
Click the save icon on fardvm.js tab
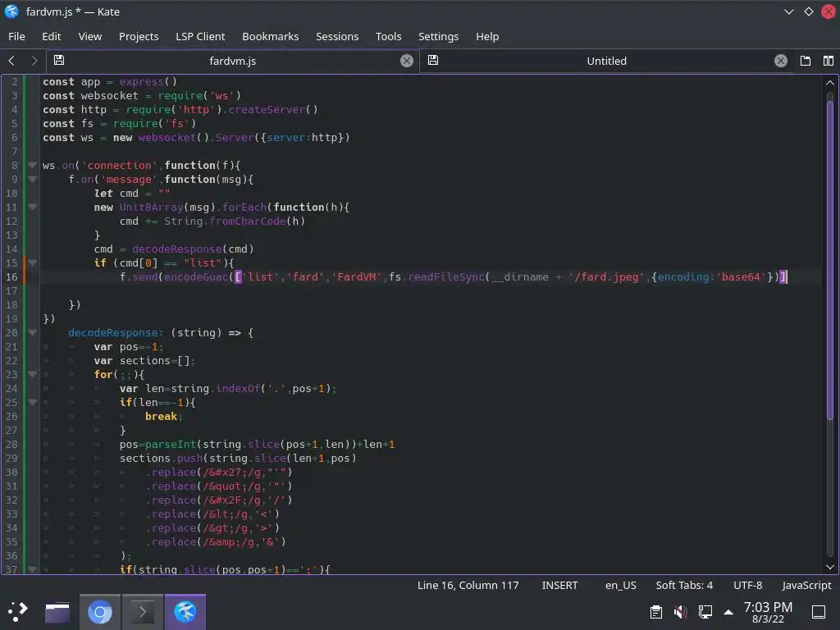[x=59, y=61]
